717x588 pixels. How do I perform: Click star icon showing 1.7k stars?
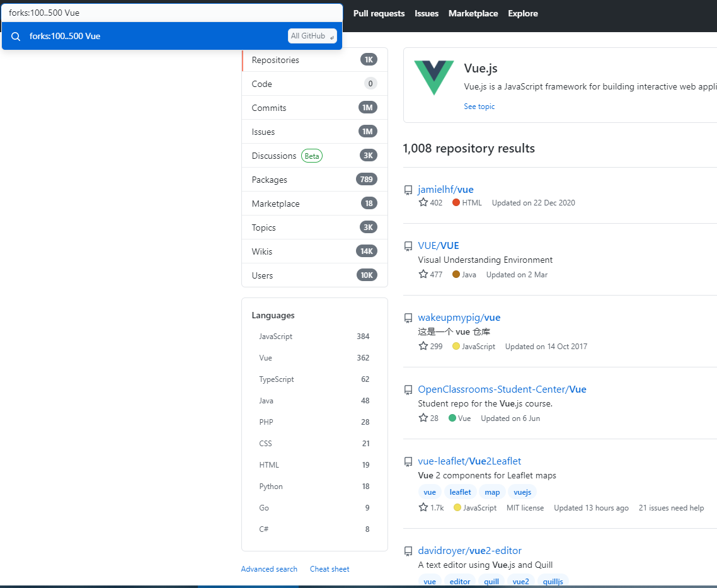coord(423,507)
